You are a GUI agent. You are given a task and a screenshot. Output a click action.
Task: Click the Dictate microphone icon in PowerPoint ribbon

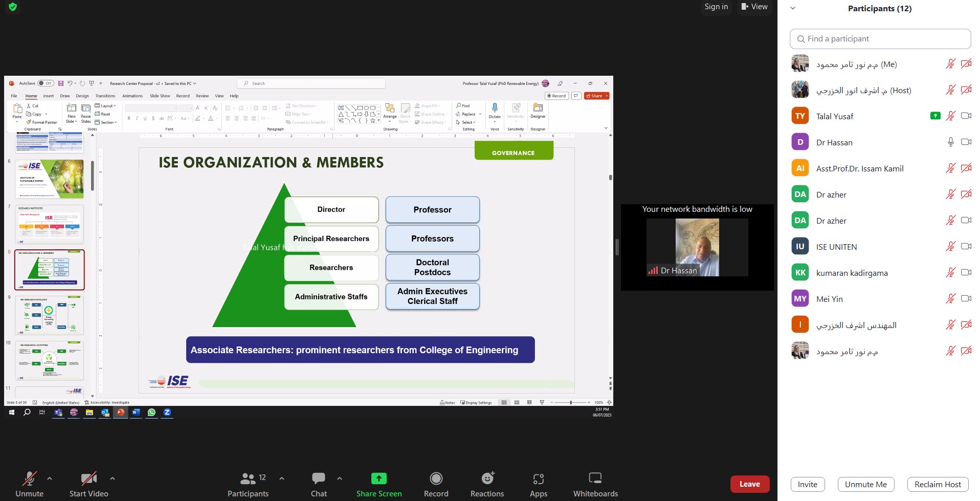click(x=495, y=108)
